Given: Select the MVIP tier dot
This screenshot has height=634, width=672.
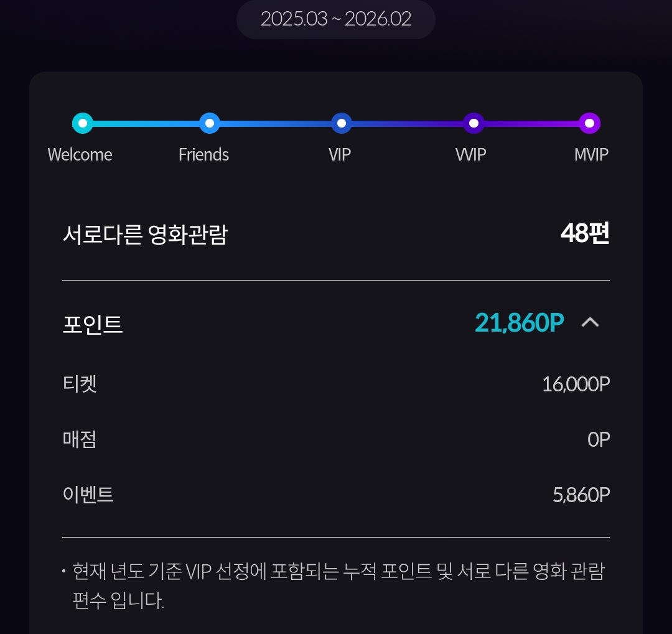Looking at the screenshot, I should pyautogui.click(x=590, y=123).
